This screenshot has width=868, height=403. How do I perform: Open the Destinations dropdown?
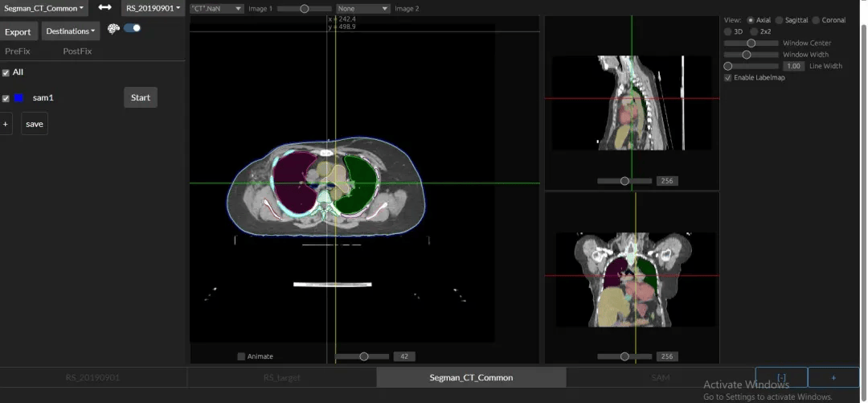(71, 31)
